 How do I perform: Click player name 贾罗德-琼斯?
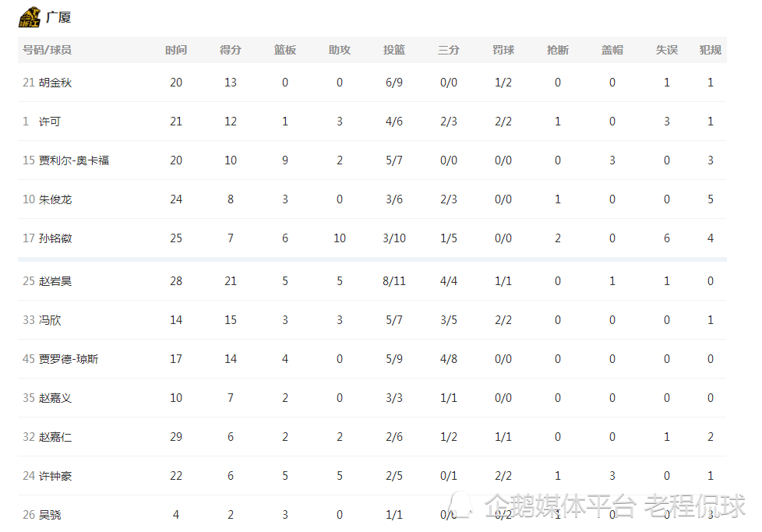coord(69,359)
